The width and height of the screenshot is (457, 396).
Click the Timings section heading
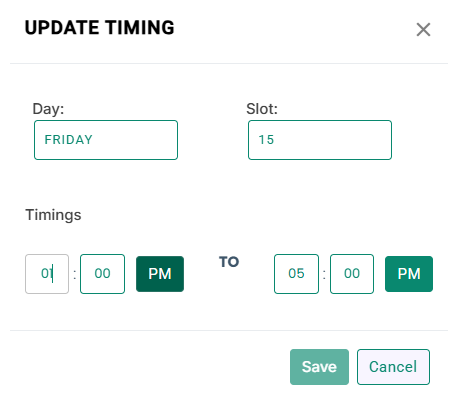(53, 215)
